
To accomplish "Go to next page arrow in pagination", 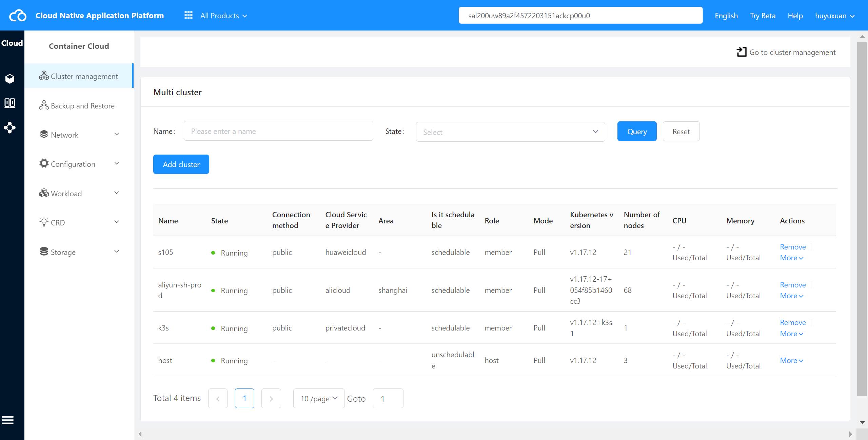I will pos(271,398).
